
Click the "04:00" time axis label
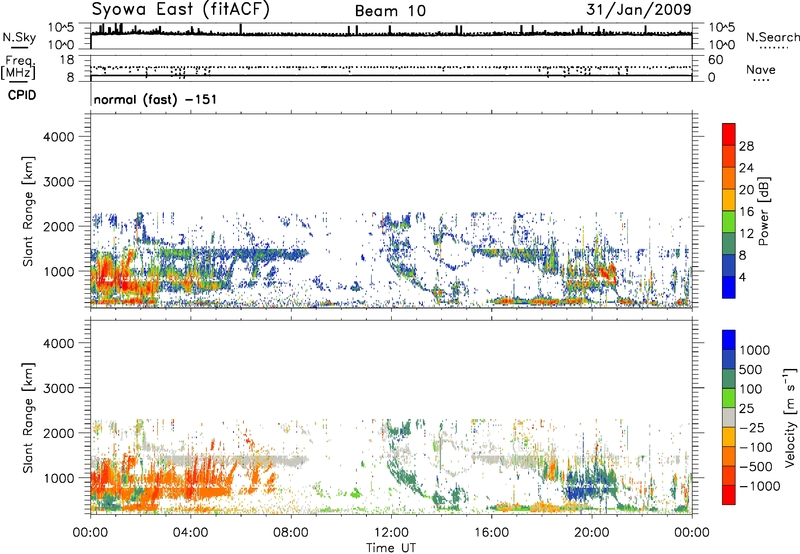point(190,533)
